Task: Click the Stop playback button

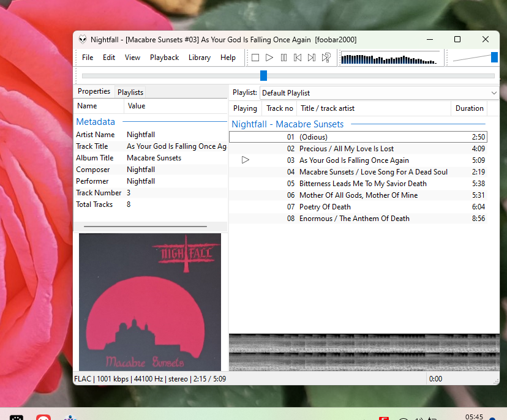Action: (255, 58)
